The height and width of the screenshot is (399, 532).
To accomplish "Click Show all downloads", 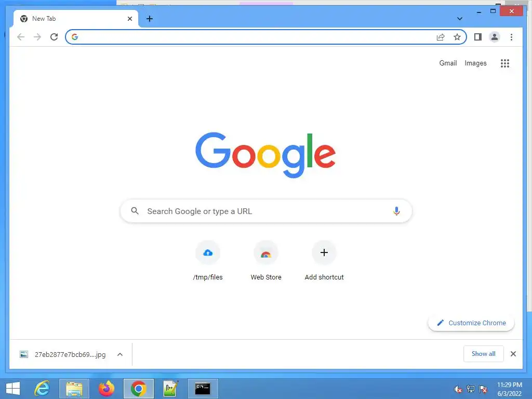I will tap(484, 354).
